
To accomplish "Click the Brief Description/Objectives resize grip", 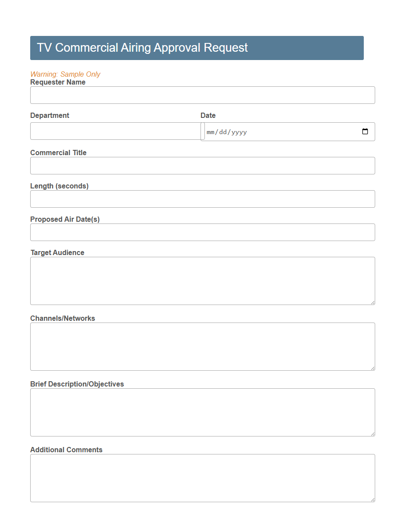I will point(373,434).
